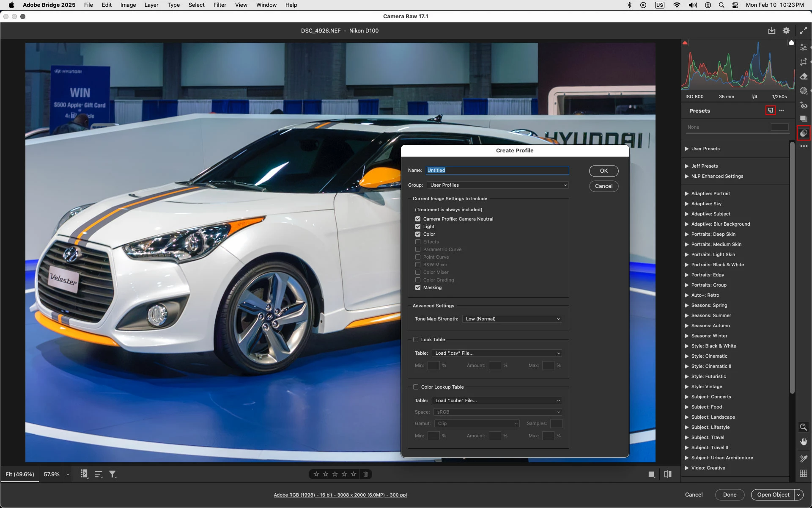Open the Masking tool in right toolbar
812x508 pixels.
coord(804,91)
